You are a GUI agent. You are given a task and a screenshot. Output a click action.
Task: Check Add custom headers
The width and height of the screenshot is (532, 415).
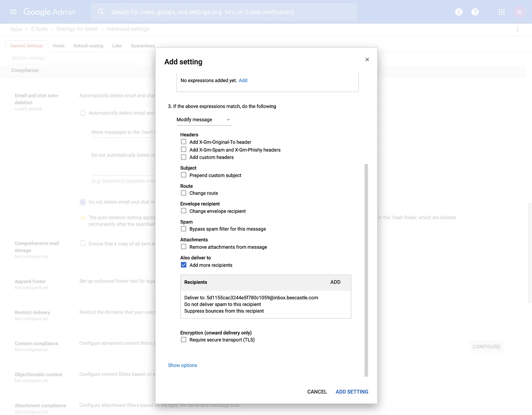[184, 157]
